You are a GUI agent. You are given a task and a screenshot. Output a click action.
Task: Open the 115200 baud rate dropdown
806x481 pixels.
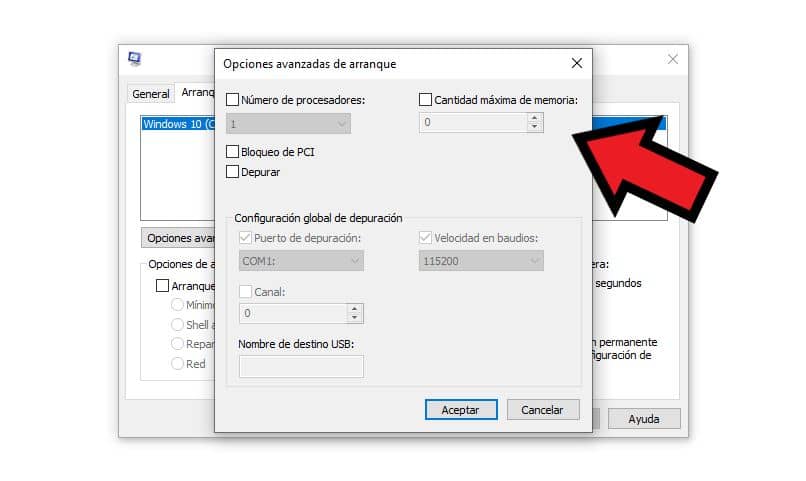(x=481, y=261)
